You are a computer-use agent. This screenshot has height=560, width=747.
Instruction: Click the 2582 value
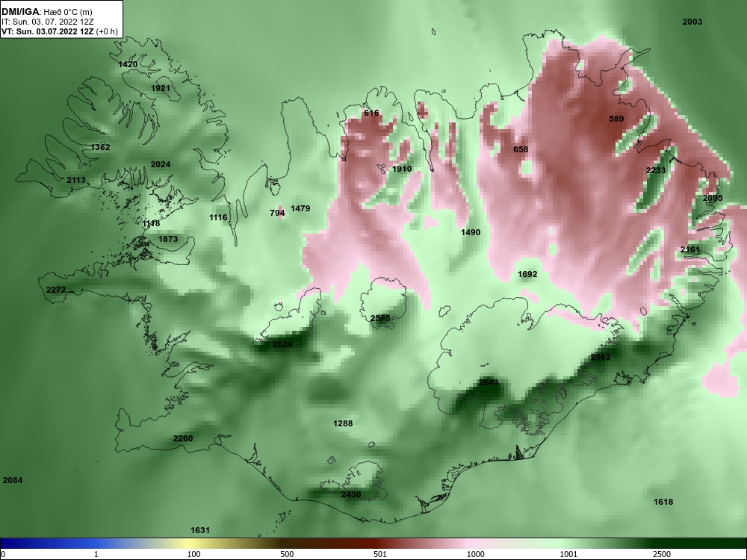coord(601,357)
